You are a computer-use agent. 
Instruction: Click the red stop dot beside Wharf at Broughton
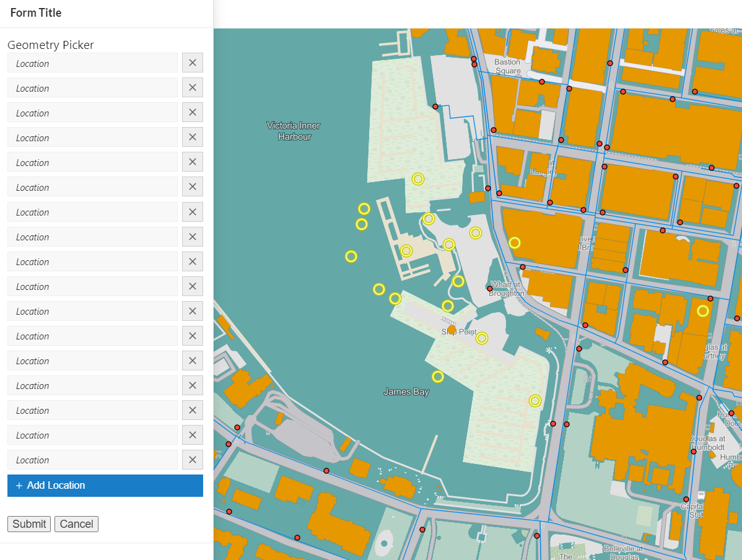[x=490, y=288]
